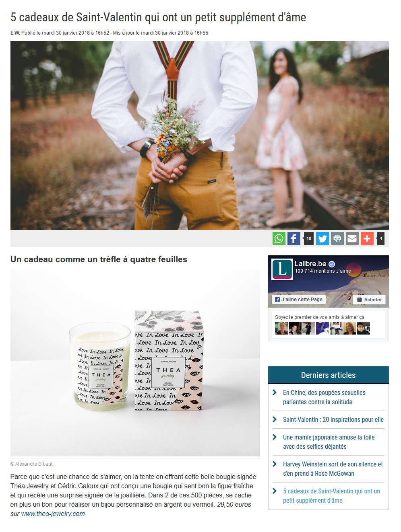Click the Facebook share count 18
401x532 pixels.
[x=309, y=238]
